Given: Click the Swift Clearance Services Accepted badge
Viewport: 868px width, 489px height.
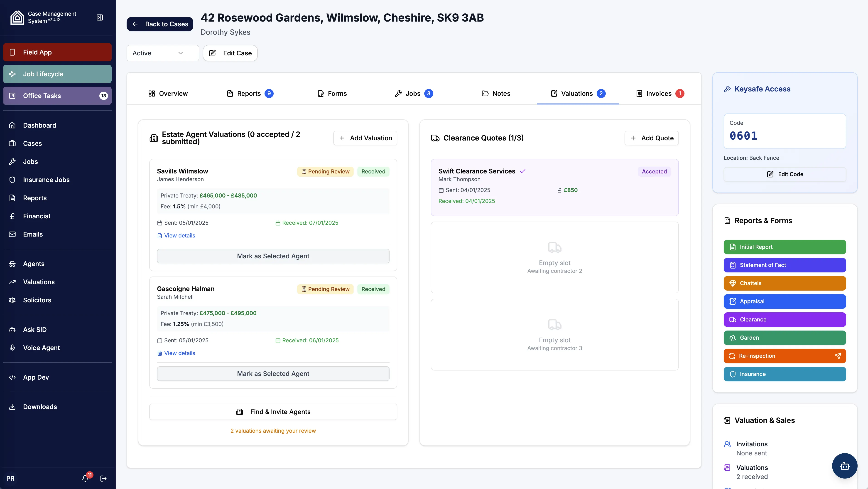Looking at the screenshot, I should 654,171.
